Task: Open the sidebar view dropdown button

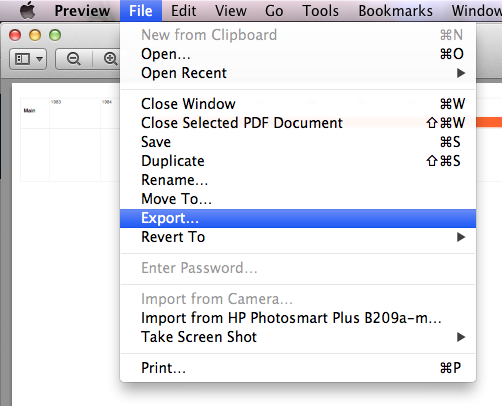Action: click(28, 59)
